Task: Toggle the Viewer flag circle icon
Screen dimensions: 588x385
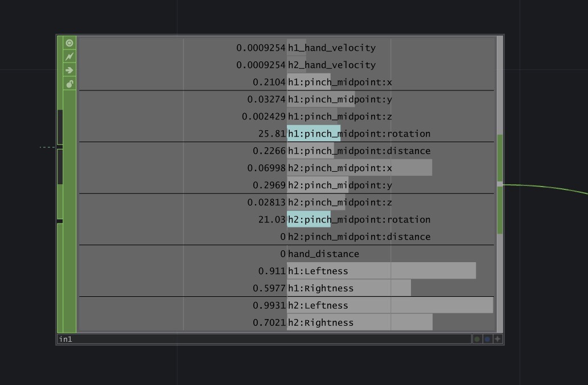Action: click(x=69, y=43)
